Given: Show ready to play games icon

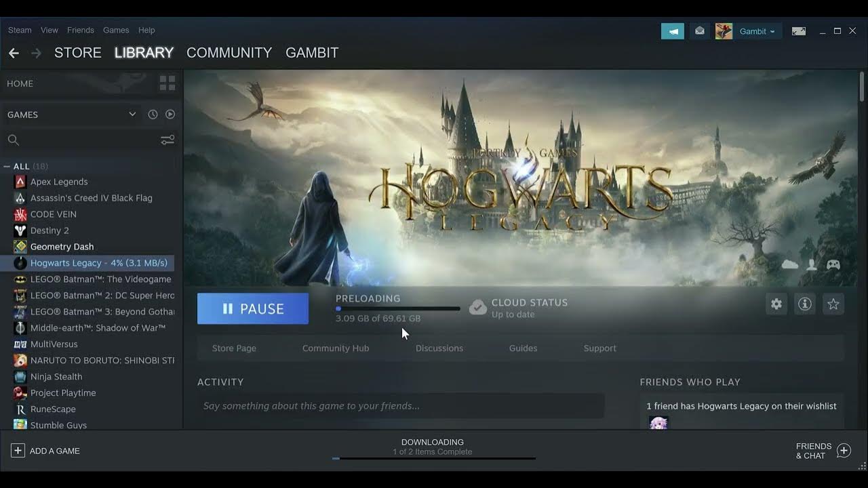Looking at the screenshot, I should pyautogui.click(x=170, y=115).
